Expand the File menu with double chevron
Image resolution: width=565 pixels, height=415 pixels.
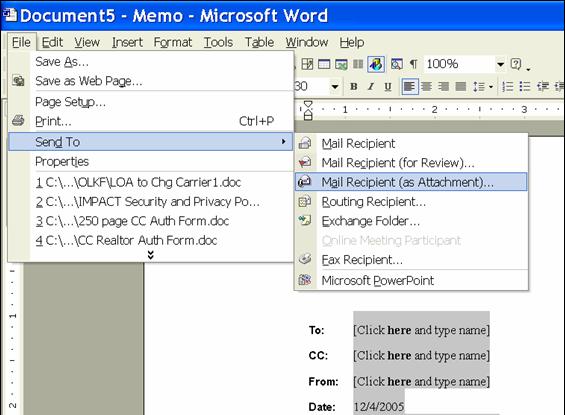pos(151,255)
